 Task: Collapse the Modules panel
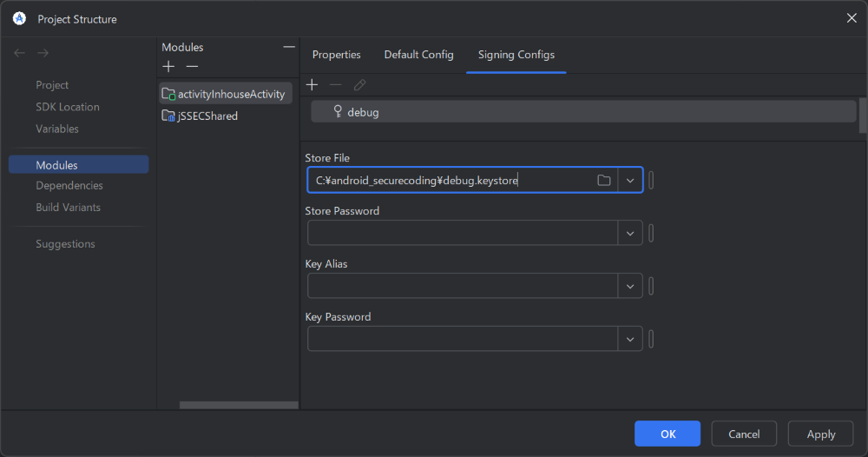[x=289, y=47]
